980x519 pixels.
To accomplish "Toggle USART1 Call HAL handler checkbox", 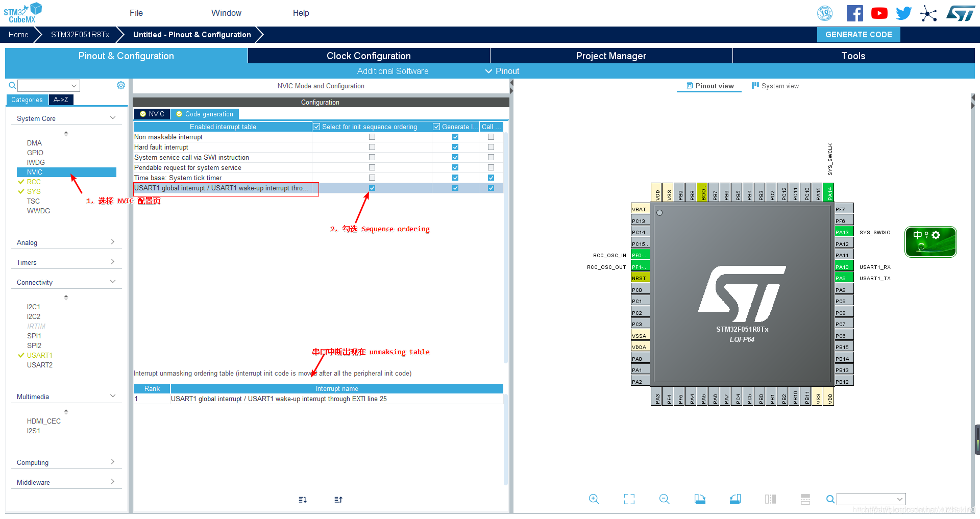I will pyautogui.click(x=491, y=188).
